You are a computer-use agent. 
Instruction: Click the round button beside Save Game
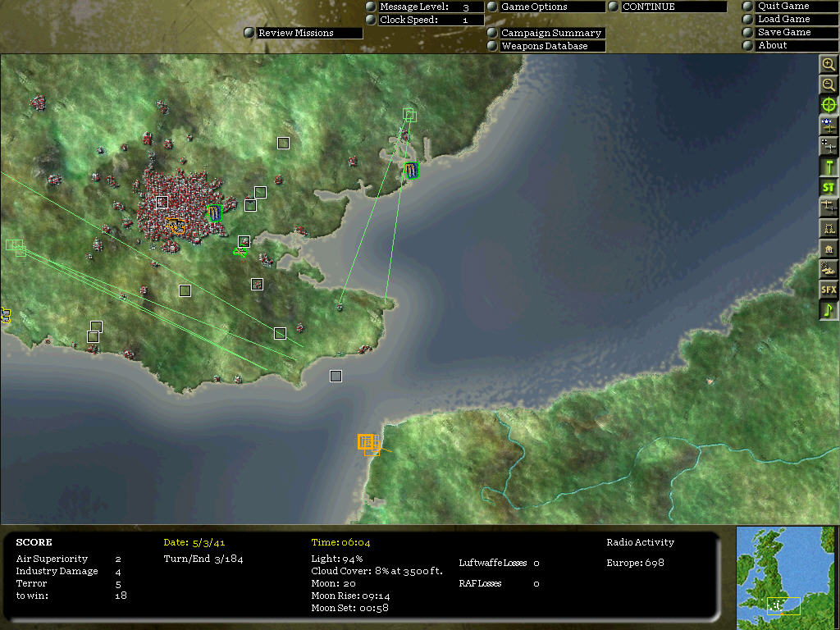748,32
